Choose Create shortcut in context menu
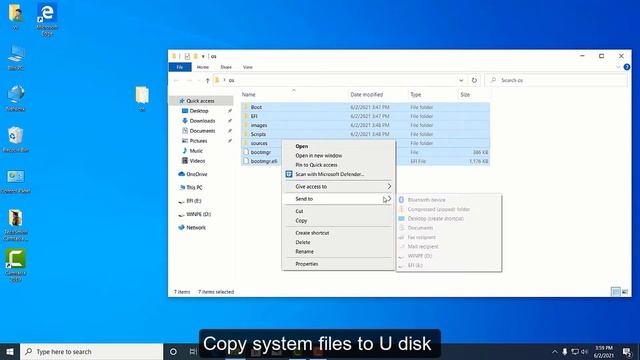 (338, 233)
